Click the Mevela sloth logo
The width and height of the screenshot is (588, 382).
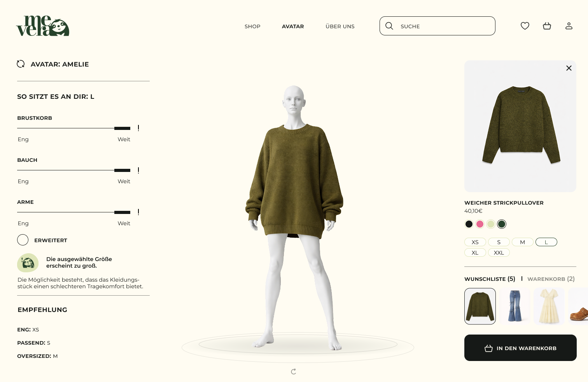(x=43, y=26)
